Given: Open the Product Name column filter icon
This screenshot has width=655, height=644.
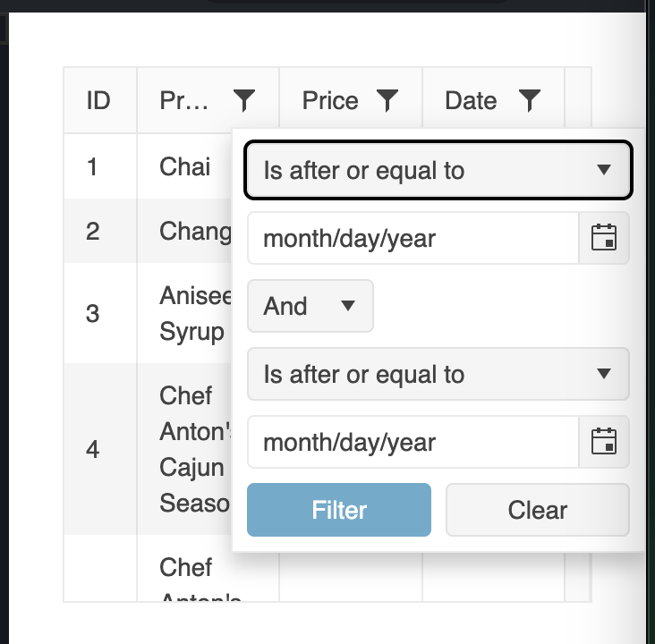Looking at the screenshot, I should [x=243, y=100].
